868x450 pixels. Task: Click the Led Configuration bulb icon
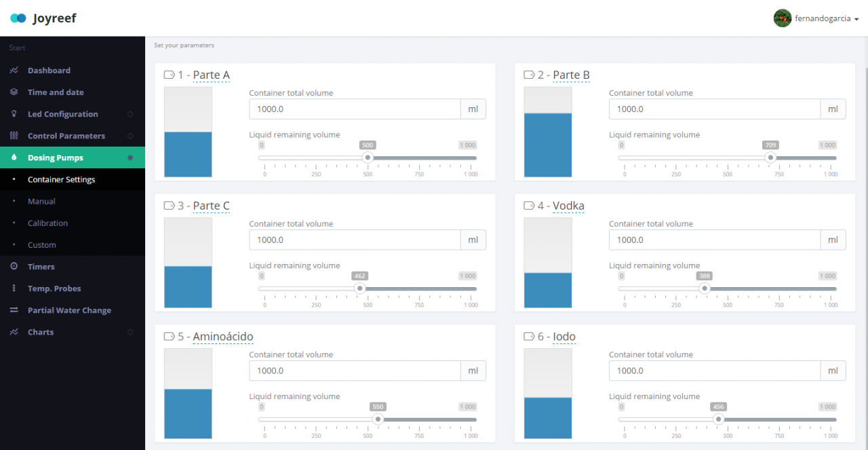14,114
